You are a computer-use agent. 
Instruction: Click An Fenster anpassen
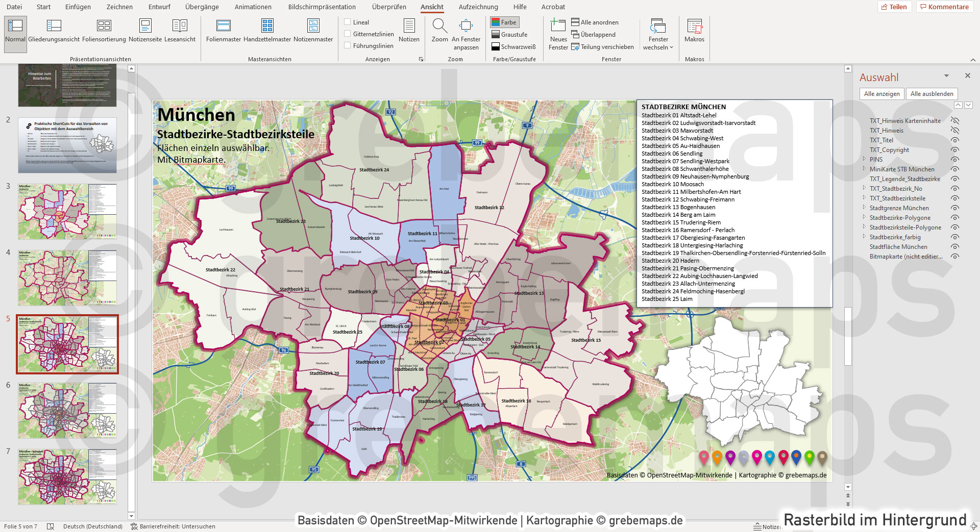click(465, 31)
